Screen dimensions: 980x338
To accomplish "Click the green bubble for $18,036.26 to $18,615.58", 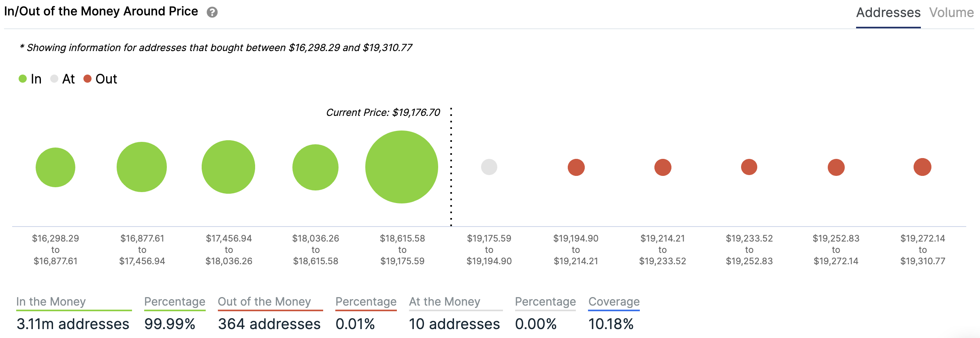I will [315, 167].
